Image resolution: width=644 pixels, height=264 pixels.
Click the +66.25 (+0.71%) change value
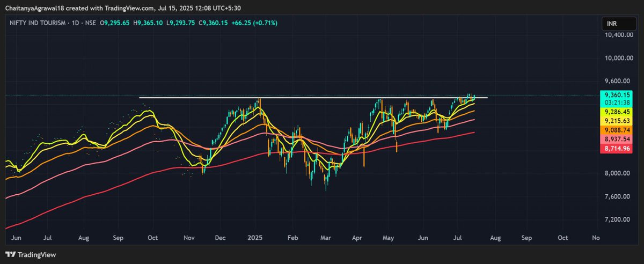[255, 23]
